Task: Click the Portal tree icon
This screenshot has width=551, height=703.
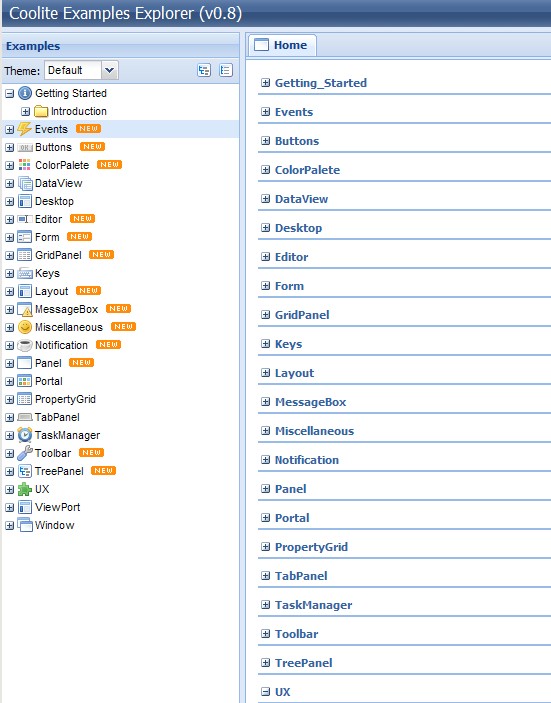Action: tap(25, 381)
